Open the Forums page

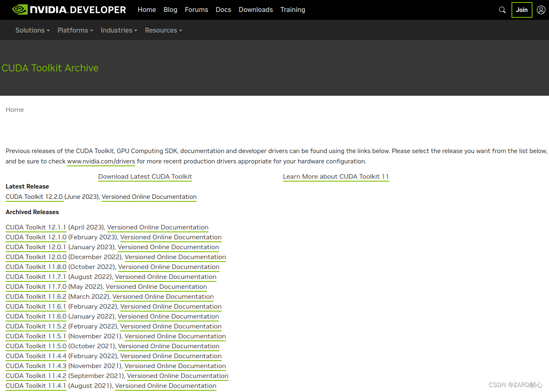(196, 9)
